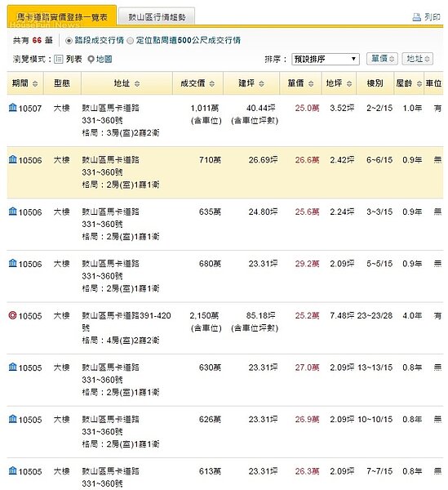Image resolution: width=448 pixels, height=490 pixels.
Task: Click the 7.48坪 land area cell
Action: 342,315
